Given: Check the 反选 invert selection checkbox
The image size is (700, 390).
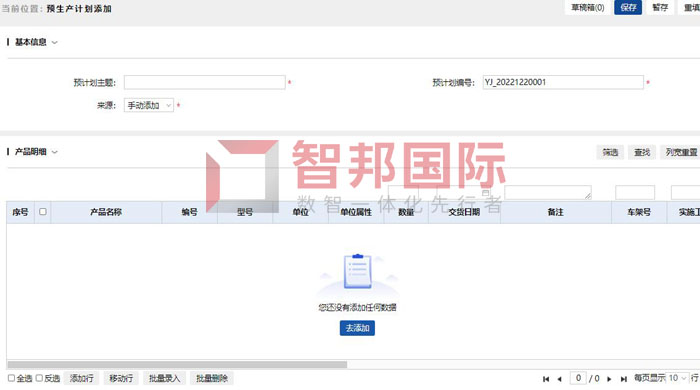Looking at the screenshot, I should [39, 378].
